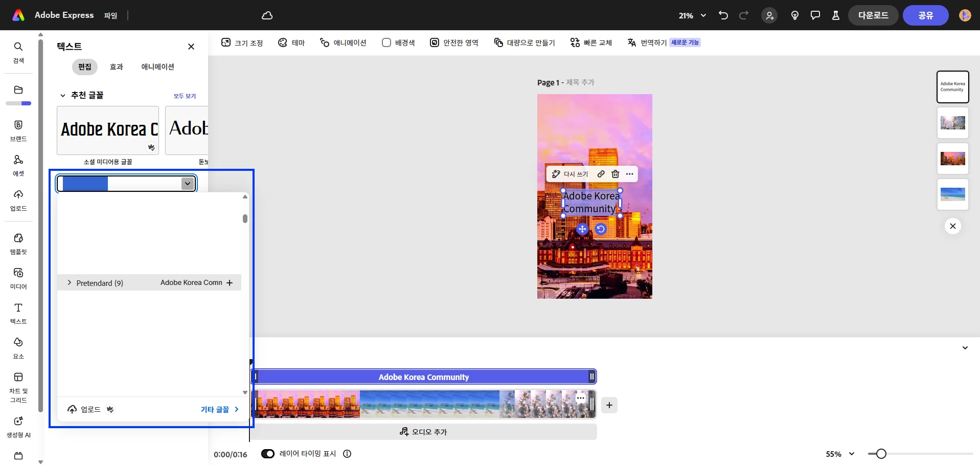
Task: Open Generative AI (생성형 AI) panel
Action: (18, 427)
